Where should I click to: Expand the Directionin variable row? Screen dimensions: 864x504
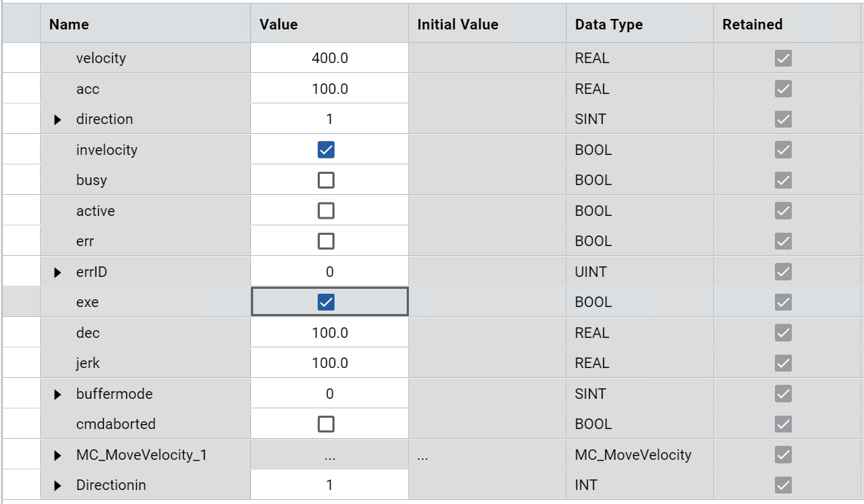(x=58, y=485)
